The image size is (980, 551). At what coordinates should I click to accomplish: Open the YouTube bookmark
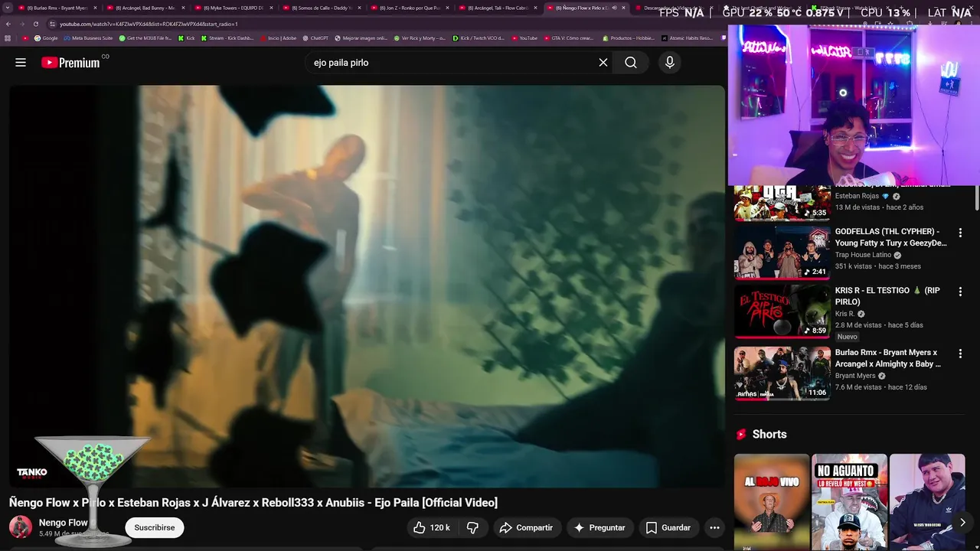coord(524,38)
